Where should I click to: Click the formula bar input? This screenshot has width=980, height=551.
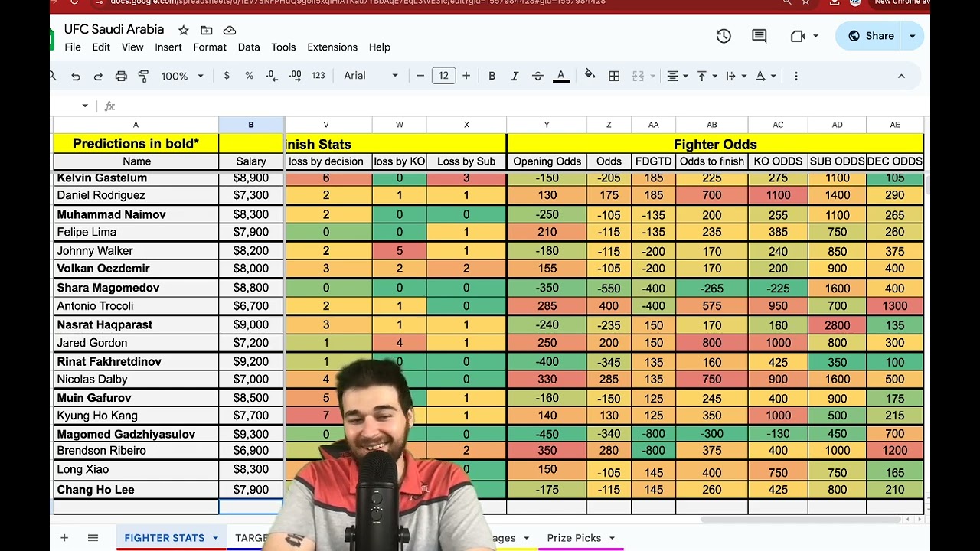pyautogui.click(x=521, y=106)
